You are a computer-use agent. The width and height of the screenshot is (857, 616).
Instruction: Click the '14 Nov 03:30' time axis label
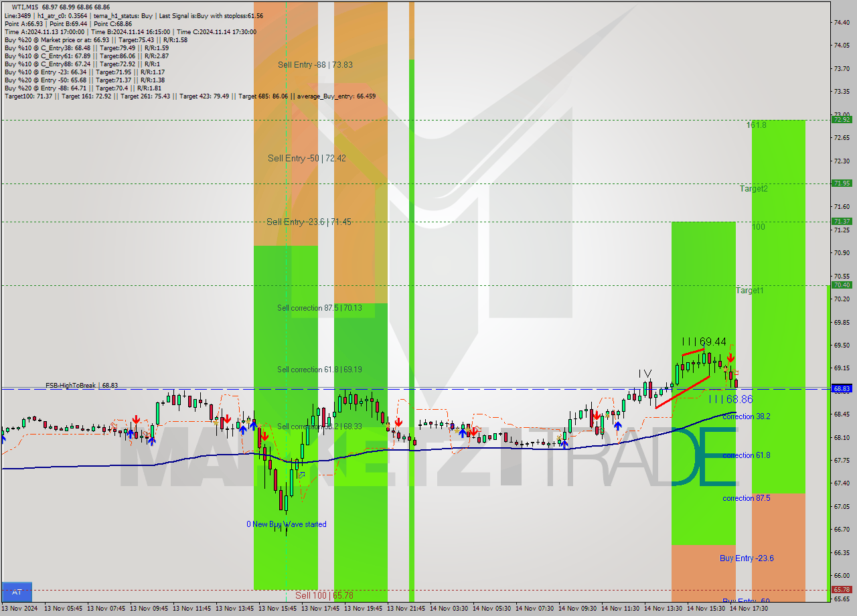coord(449,609)
